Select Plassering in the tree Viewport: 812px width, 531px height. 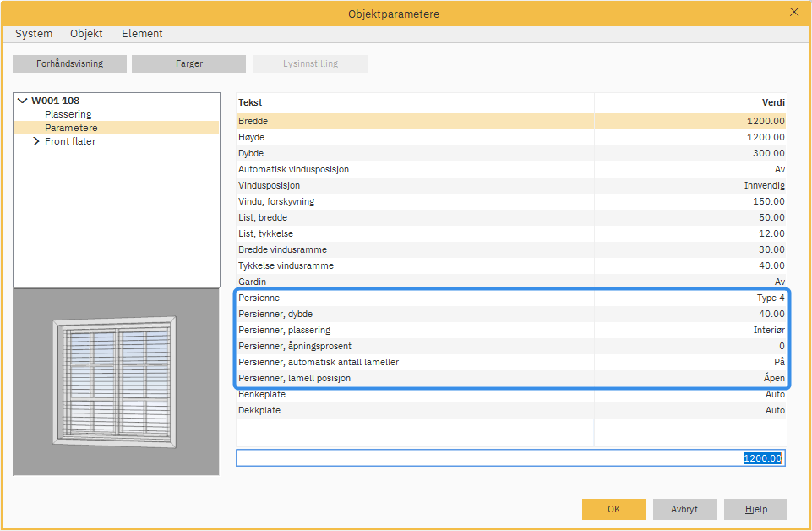(68, 114)
